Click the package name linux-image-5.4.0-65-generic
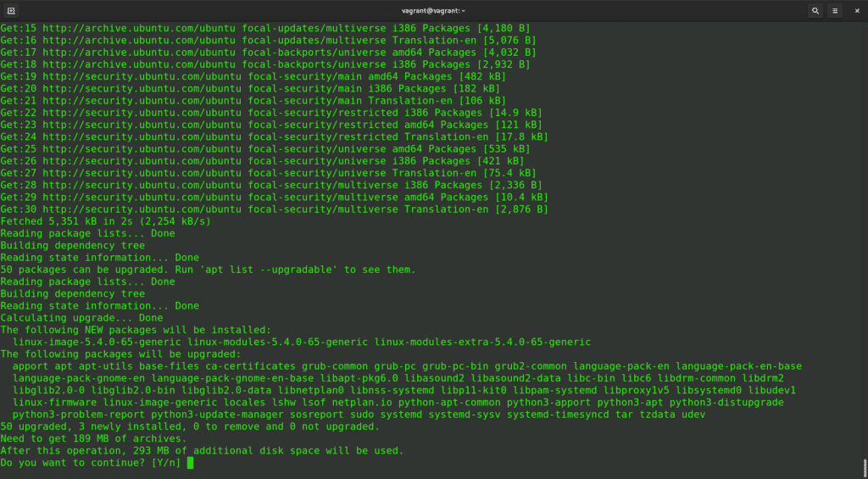 (x=97, y=343)
